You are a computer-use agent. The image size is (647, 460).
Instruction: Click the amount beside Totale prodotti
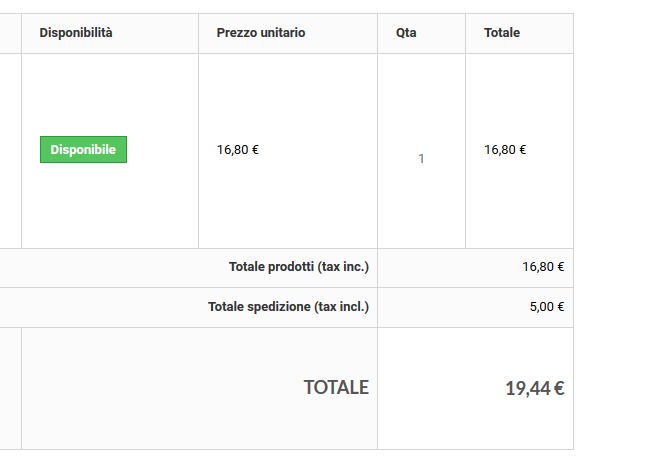click(x=543, y=267)
